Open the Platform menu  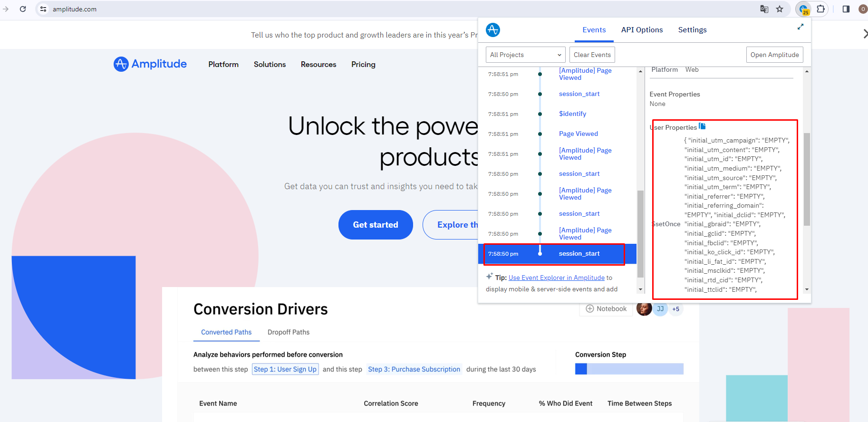tap(223, 64)
